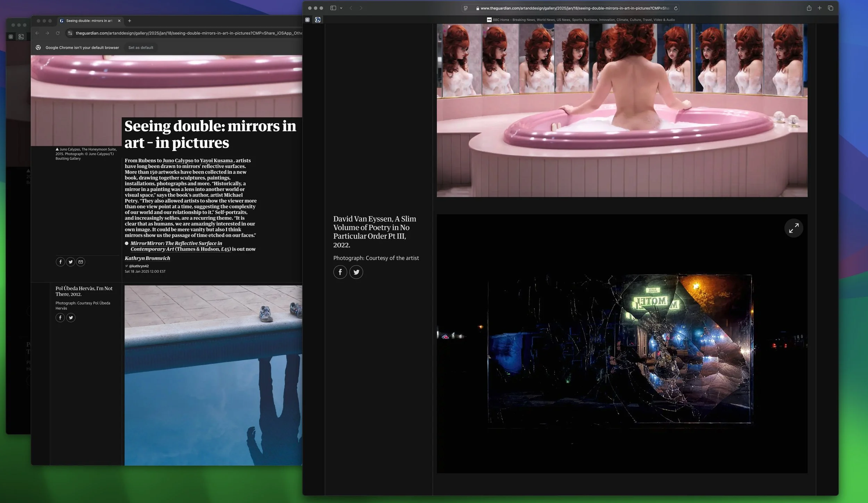Reload the page in Safari
The image size is (868, 503).
click(x=675, y=8)
